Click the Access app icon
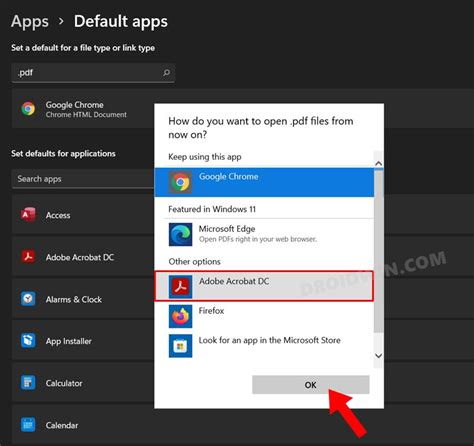The image size is (474, 446). [x=28, y=215]
